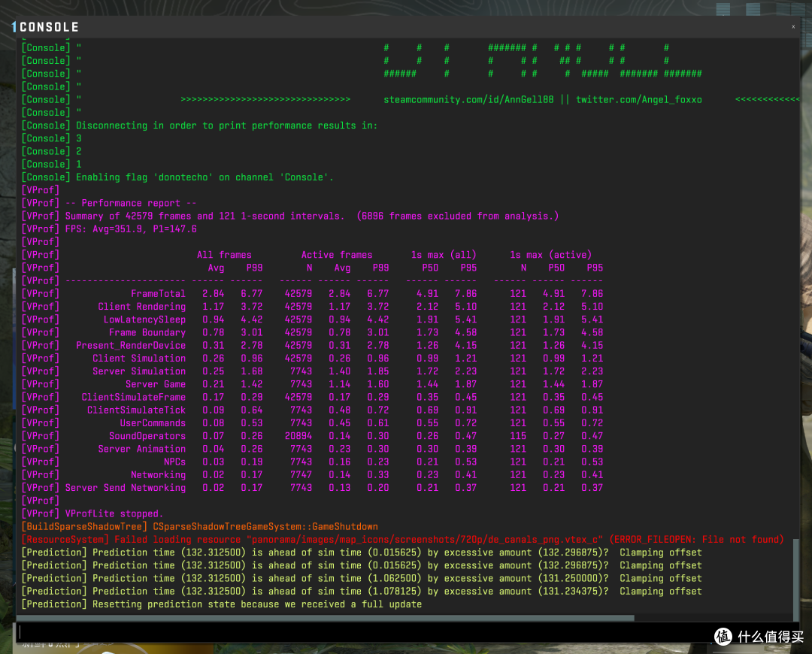Click the LowLatencySleep row label

point(144,319)
